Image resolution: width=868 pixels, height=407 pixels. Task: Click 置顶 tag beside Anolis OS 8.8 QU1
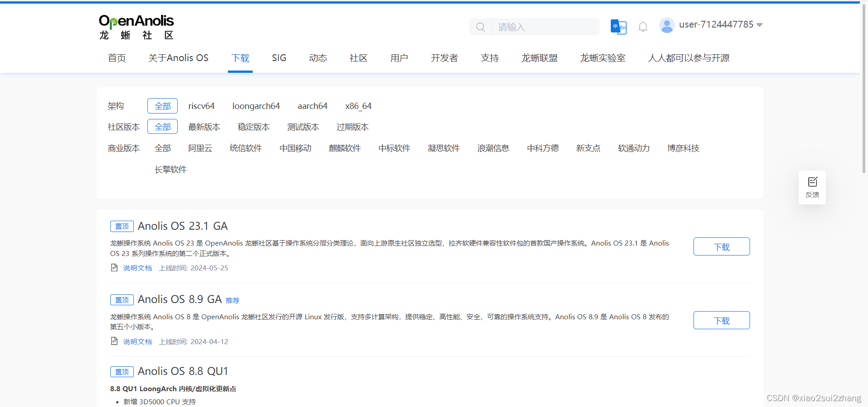click(122, 372)
